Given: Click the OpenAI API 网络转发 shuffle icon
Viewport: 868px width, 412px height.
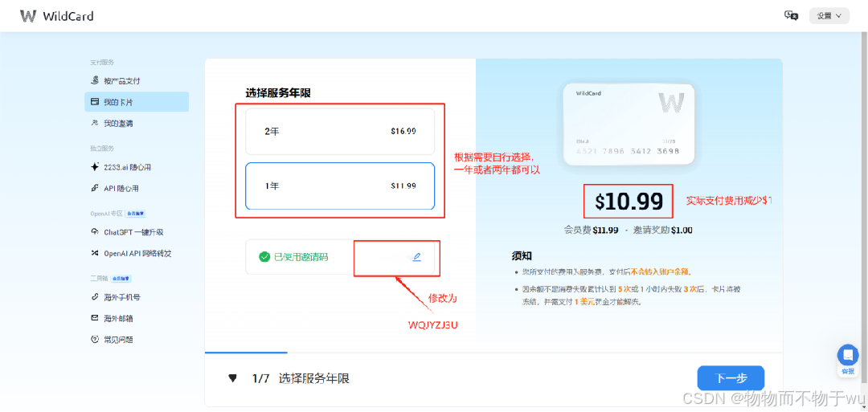Looking at the screenshot, I should click(x=94, y=254).
